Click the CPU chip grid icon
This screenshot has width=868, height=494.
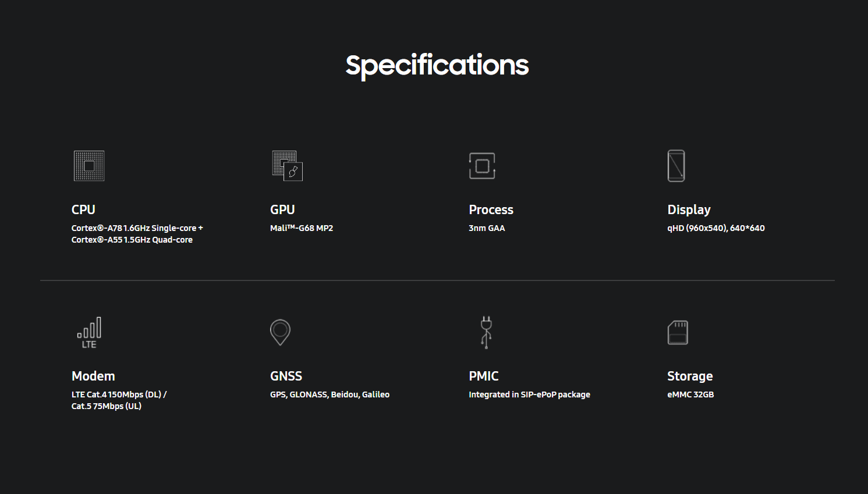click(x=89, y=166)
